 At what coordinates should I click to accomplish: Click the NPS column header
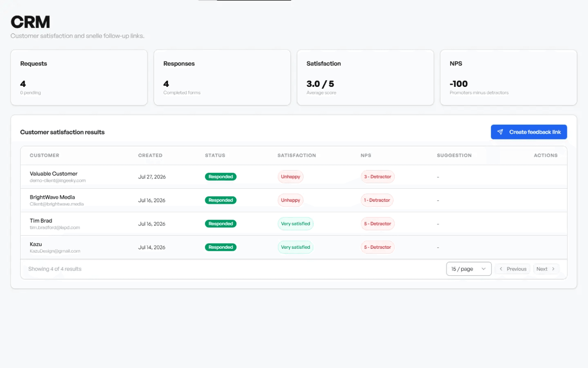tap(366, 155)
